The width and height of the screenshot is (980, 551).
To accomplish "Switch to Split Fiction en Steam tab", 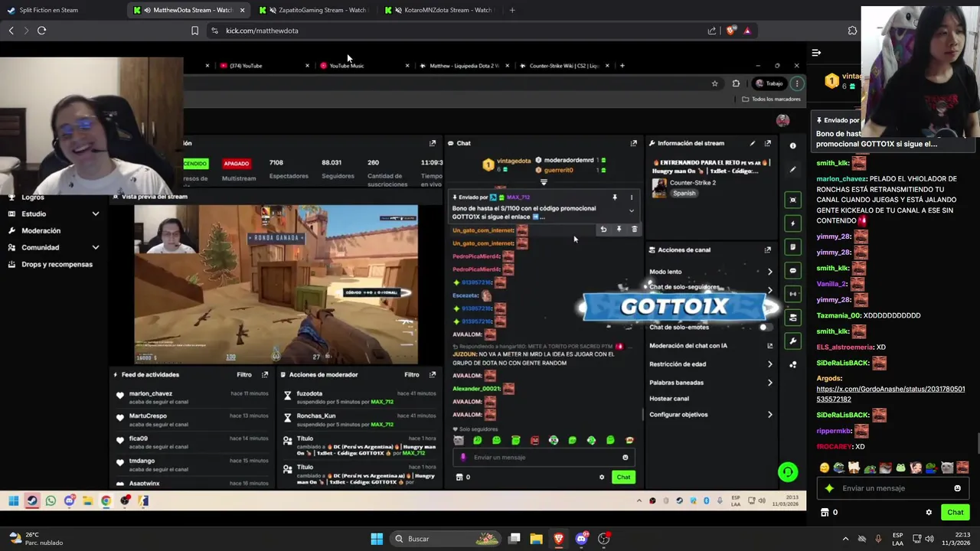I will (61, 10).
